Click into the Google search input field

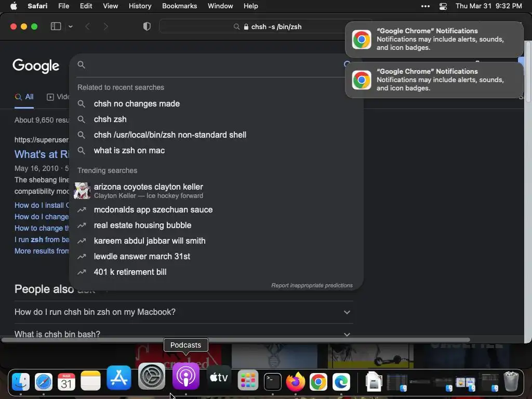point(214,64)
